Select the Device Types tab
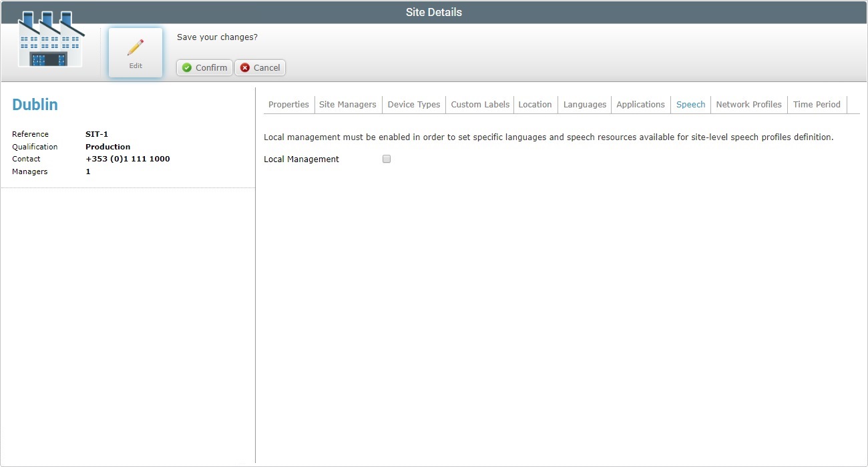The image size is (868, 467). point(413,104)
